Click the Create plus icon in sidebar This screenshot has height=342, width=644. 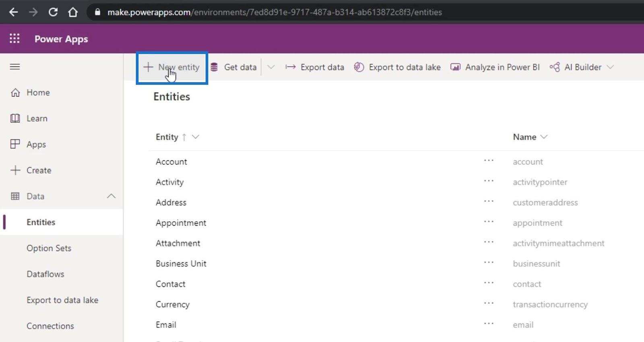click(15, 170)
